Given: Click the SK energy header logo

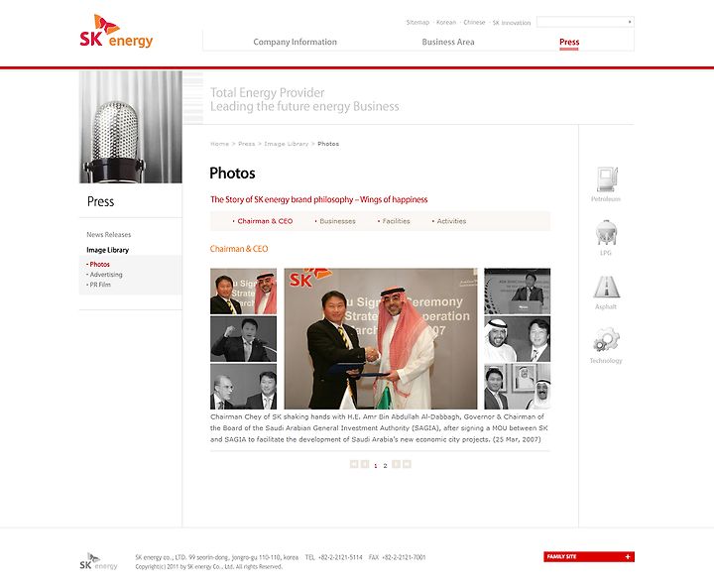Looking at the screenshot, I should pyautogui.click(x=116, y=31).
